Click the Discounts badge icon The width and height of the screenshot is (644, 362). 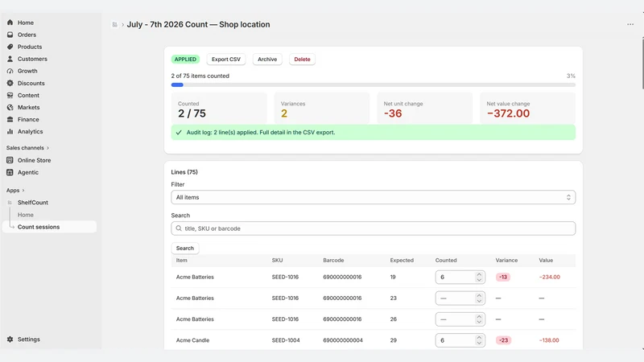(x=10, y=83)
